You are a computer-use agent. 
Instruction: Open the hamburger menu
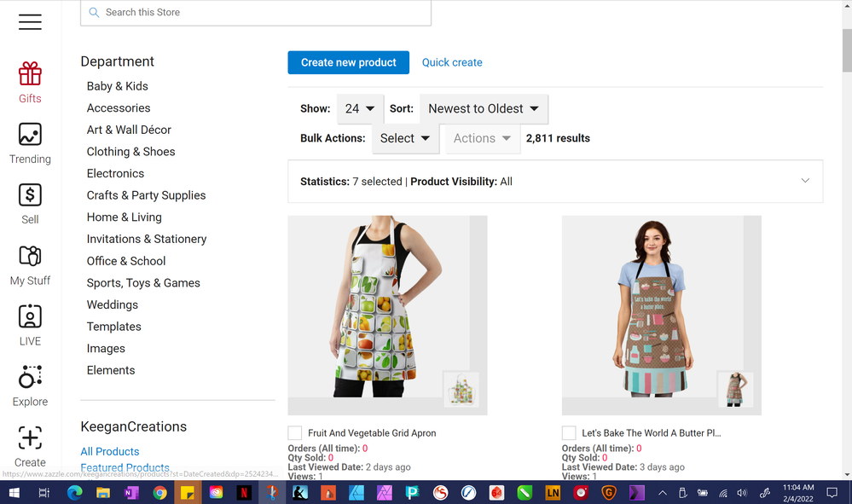(30, 21)
